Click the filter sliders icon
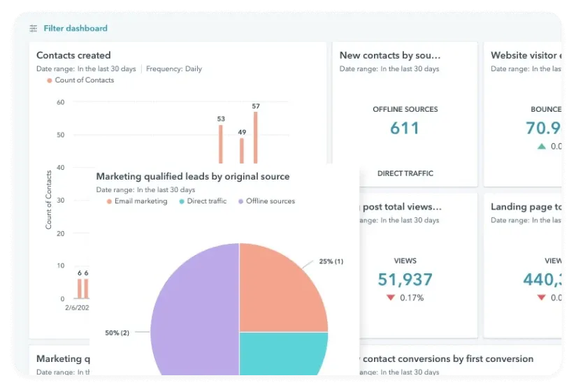The image size is (576, 392). 33,28
